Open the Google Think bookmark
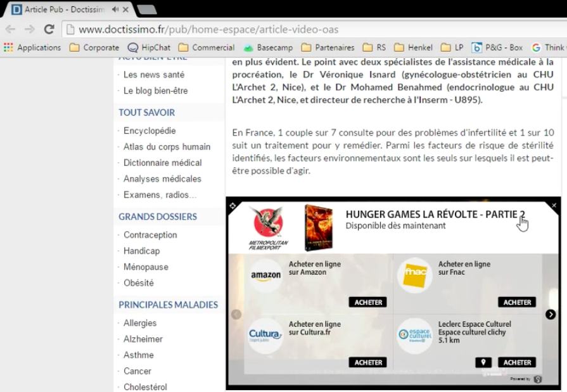The height and width of the screenshot is (392, 567). pos(549,47)
